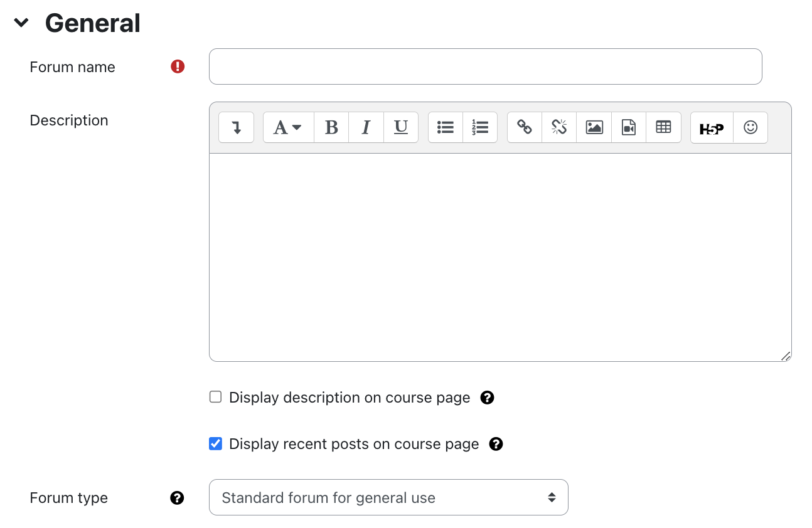Add H5P content to the description
This screenshot has width=812, height=528.
pyautogui.click(x=712, y=128)
